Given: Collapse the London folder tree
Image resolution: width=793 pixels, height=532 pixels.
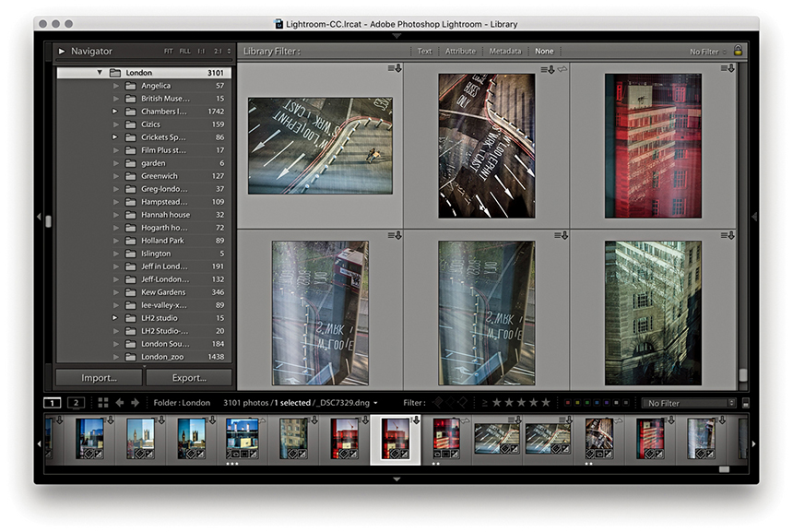Looking at the screenshot, I should click(99, 73).
